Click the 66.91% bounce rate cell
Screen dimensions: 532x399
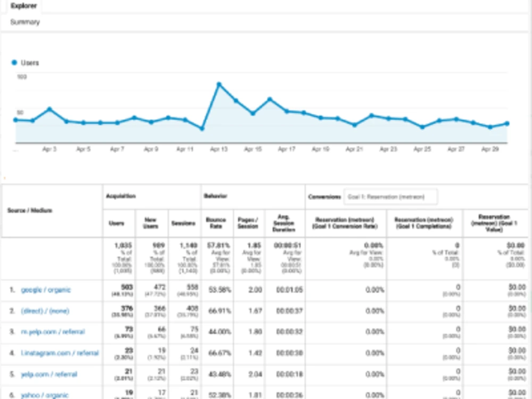pyautogui.click(x=220, y=311)
